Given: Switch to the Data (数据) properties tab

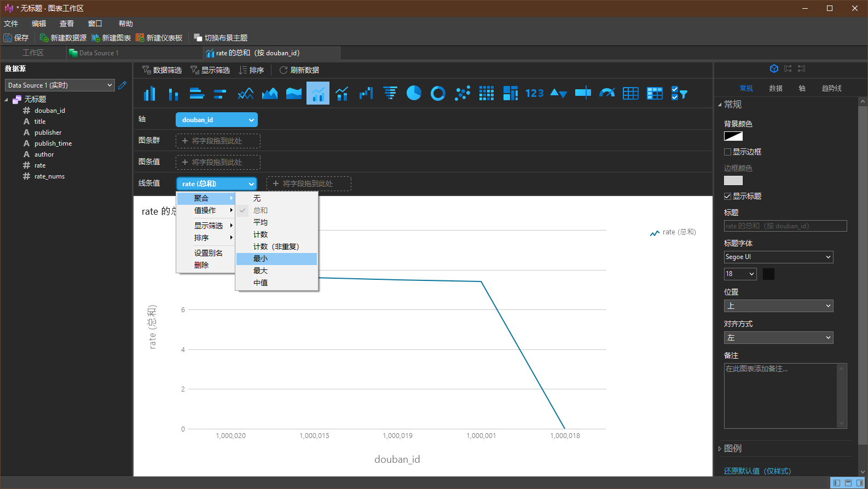Looking at the screenshot, I should (x=776, y=88).
